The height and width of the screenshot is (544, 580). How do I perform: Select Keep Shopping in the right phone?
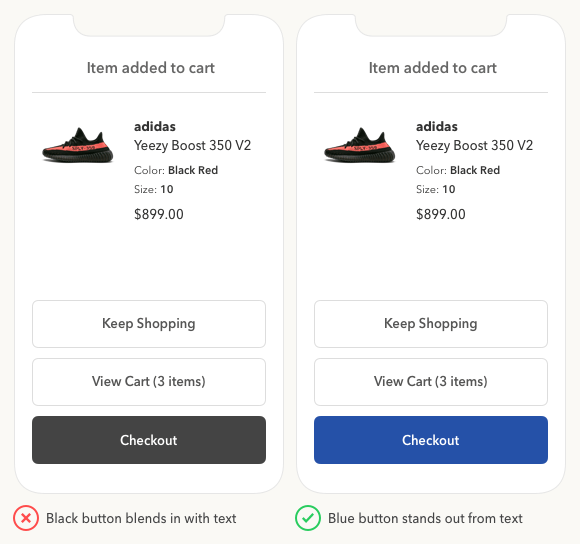click(431, 324)
